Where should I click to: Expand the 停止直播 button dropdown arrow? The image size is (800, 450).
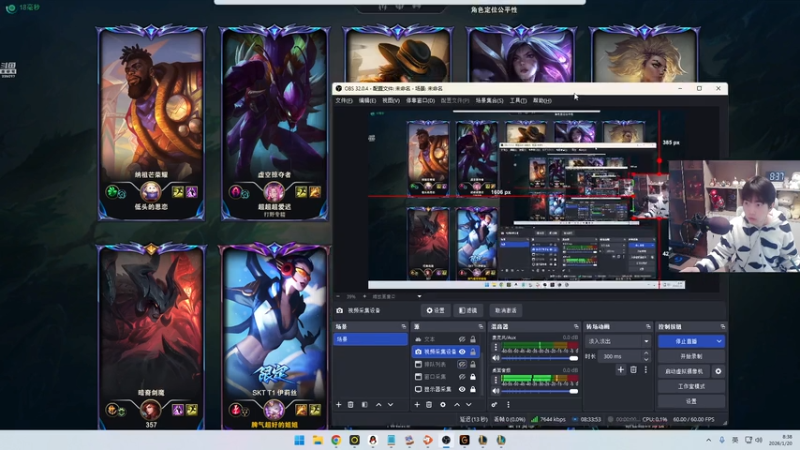719,341
